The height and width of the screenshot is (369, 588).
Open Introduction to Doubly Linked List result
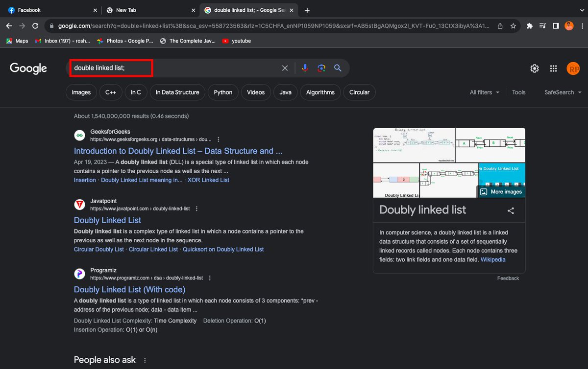(x=178, y=151)
